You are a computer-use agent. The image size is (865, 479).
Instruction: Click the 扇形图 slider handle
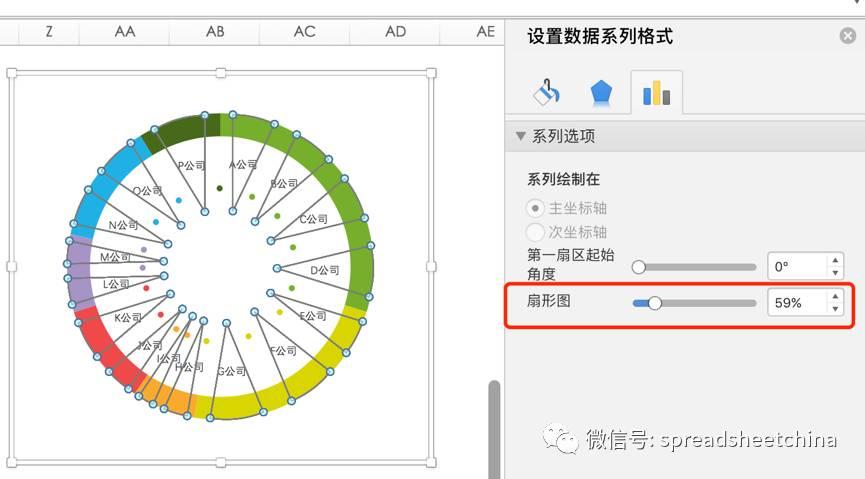pos(655,303)
